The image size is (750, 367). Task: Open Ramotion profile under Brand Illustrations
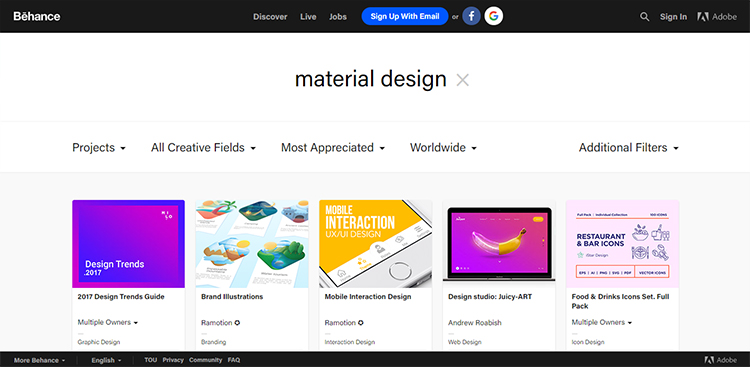tap(217, 323)
